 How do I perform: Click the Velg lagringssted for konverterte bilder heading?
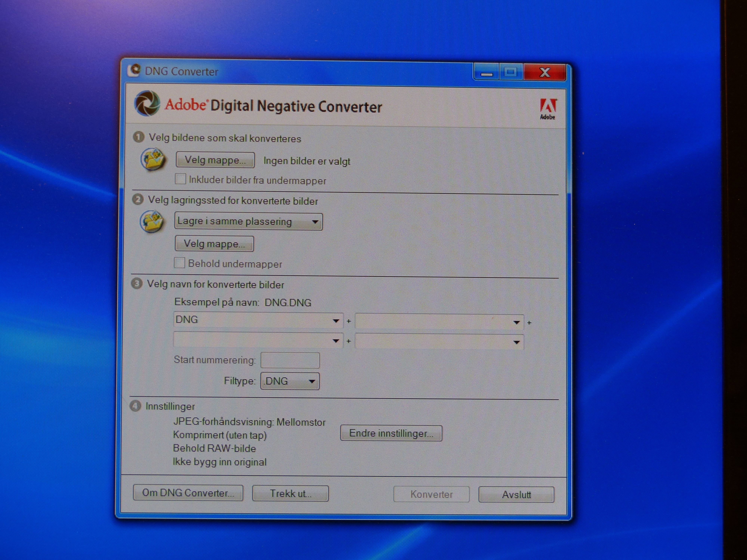click(x=233, y=201)
